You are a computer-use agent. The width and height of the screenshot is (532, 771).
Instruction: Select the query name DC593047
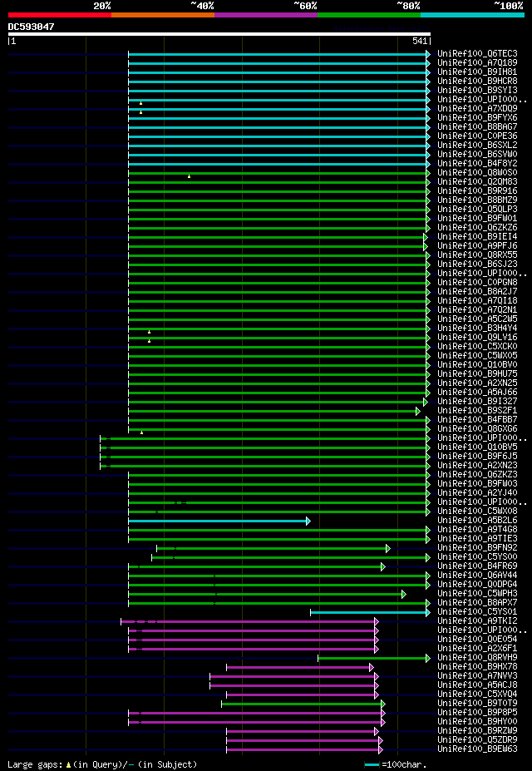click(32, 27)
